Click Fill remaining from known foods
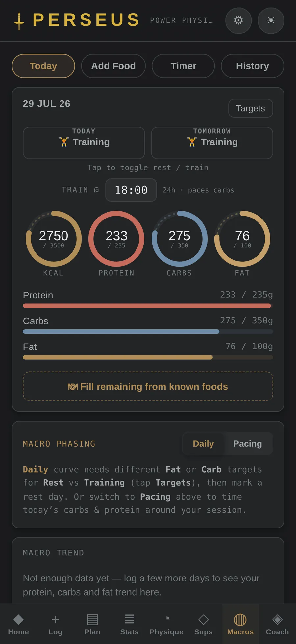The height and width of the screenshot is (644, 296). point(148,386)
